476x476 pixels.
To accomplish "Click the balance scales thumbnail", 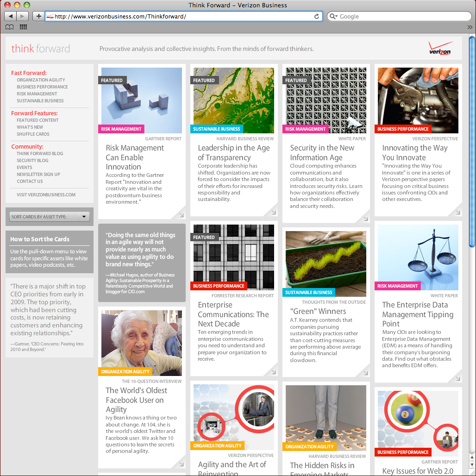I will tap(418, 257).
